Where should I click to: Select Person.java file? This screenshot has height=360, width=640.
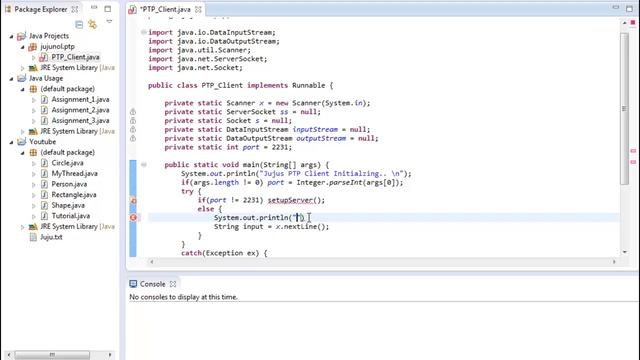(x=69, y=184)
